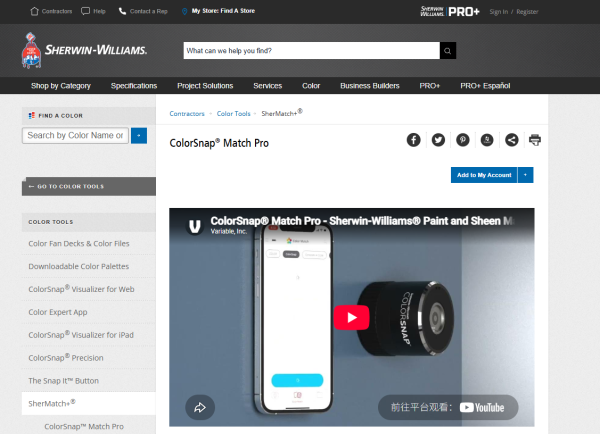
Task: Open Project Solutions menu
Action: point(205,86)
